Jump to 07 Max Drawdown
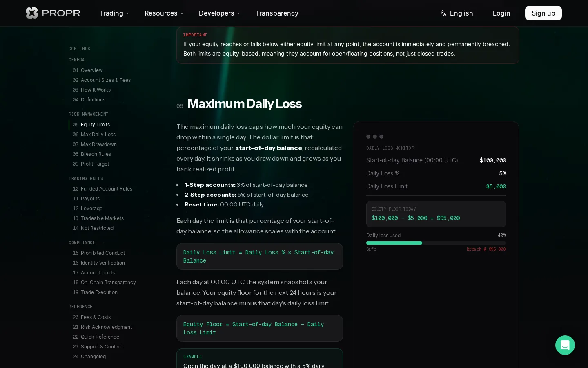 (95, 144)
